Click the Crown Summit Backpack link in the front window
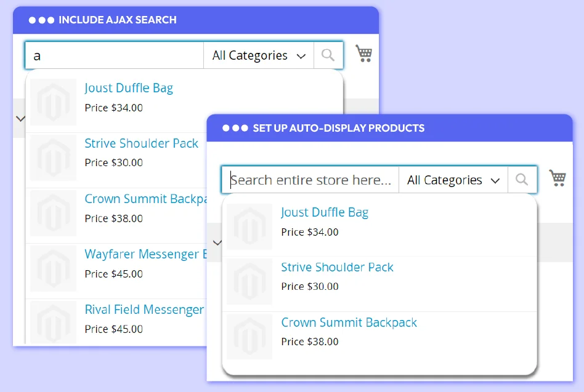Image resolution: width=584 pixels, height=392 pixels. tap(349, 322)
